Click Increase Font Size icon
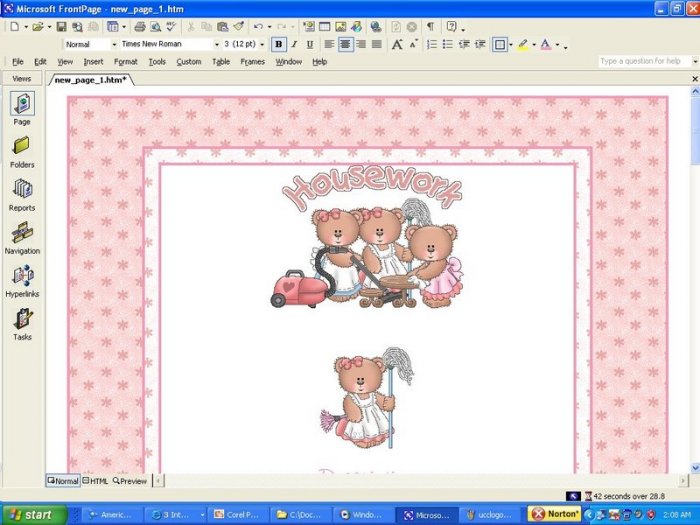The height and width of the screenshot is (525, 700). 397,44
